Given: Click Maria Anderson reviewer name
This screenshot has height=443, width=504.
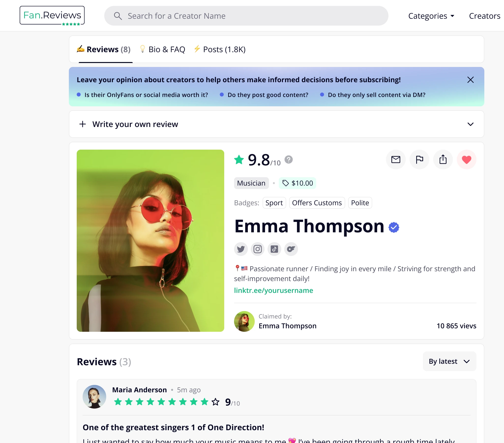Looking at the screenshot, I should pyautogui.click(x=140, y=390).
